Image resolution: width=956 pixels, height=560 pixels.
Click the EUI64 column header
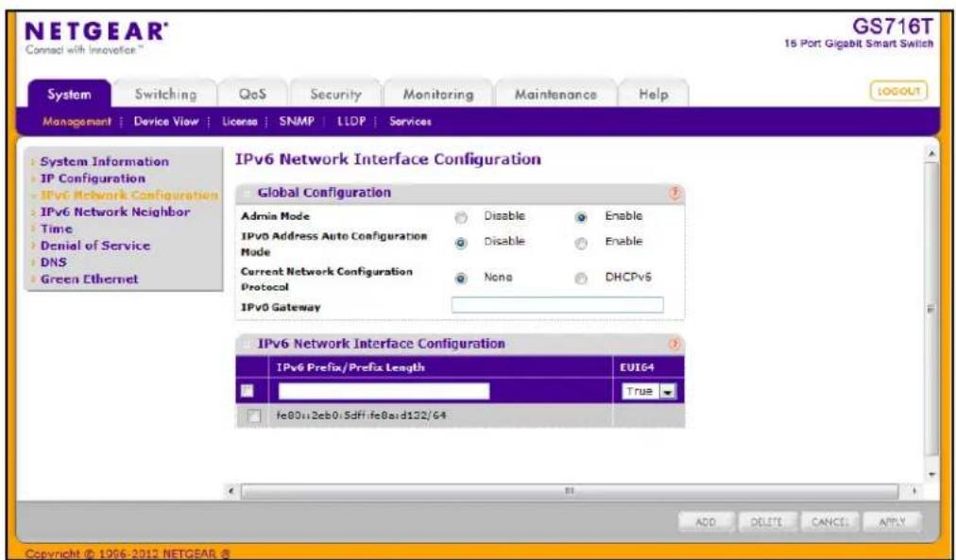click(x=636, y=367)
